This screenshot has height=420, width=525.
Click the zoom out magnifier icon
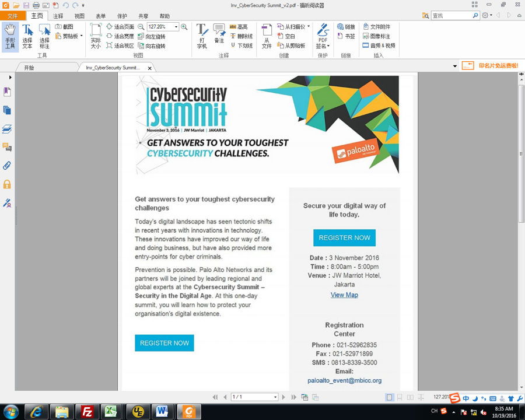point(141,27)
